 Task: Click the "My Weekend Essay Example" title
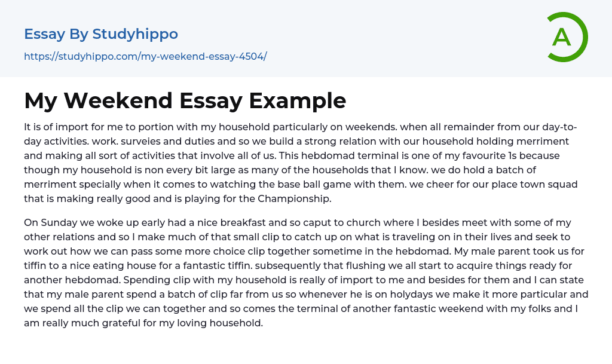(185, 100)
